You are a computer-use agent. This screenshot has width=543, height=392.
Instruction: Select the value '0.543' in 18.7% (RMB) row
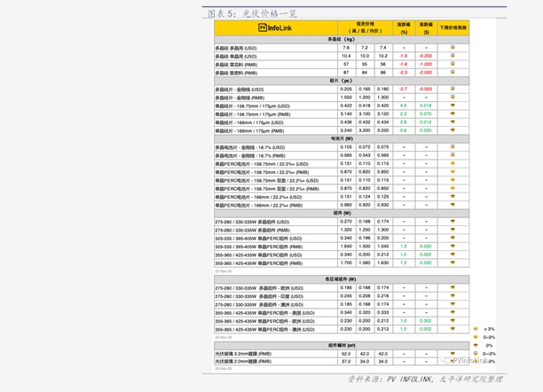(x=365, y=155)
